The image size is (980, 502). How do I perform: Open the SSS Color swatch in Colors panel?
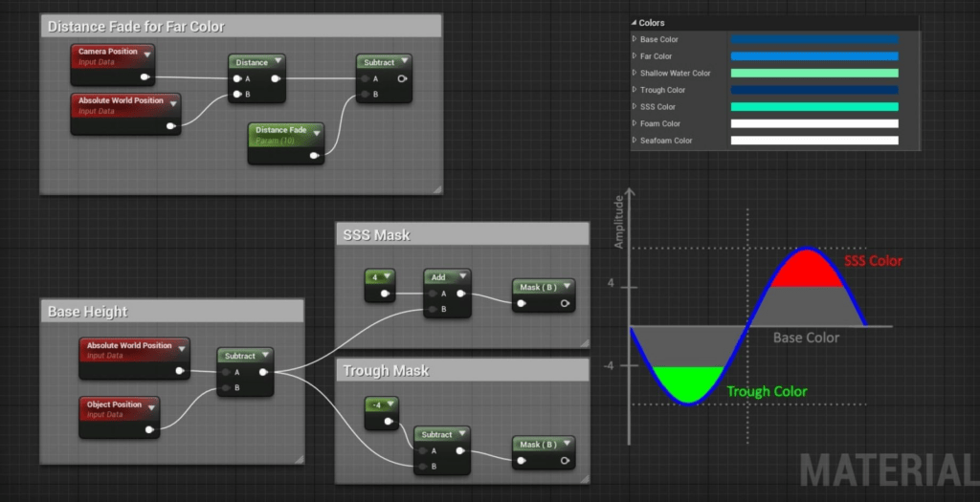[x=814, y=107]
